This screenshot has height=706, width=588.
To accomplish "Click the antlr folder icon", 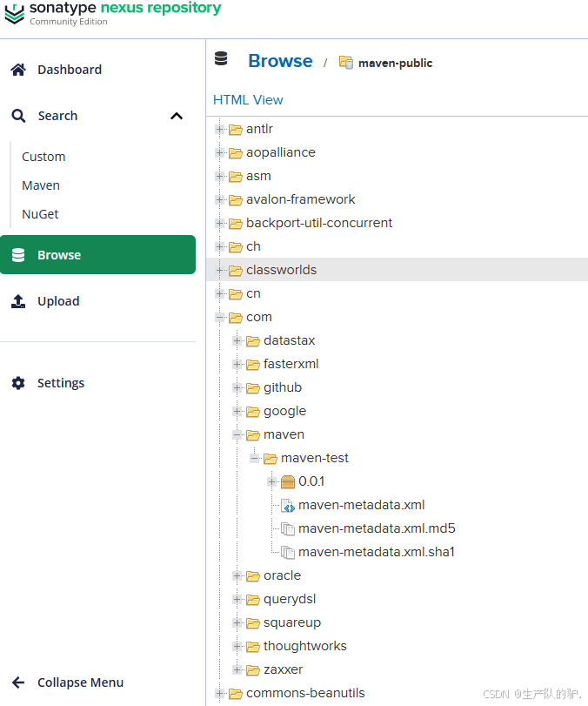I will tap(236, 130).
